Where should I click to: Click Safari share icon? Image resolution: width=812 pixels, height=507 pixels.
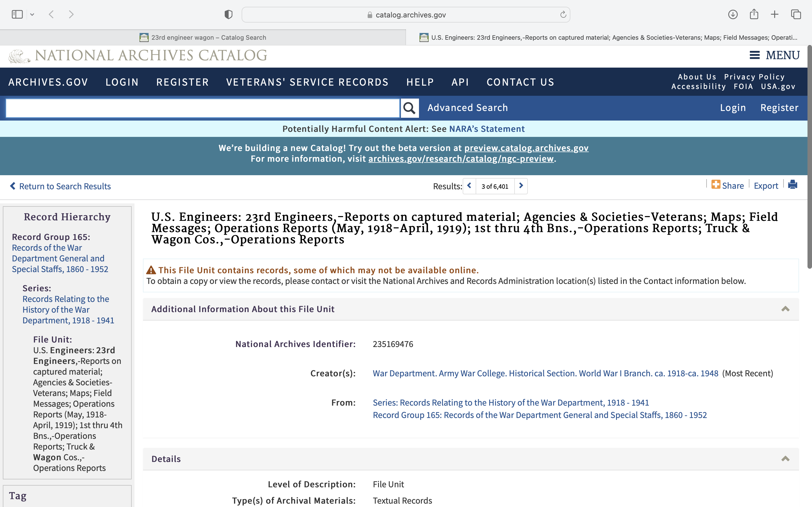tap(754, 14)
